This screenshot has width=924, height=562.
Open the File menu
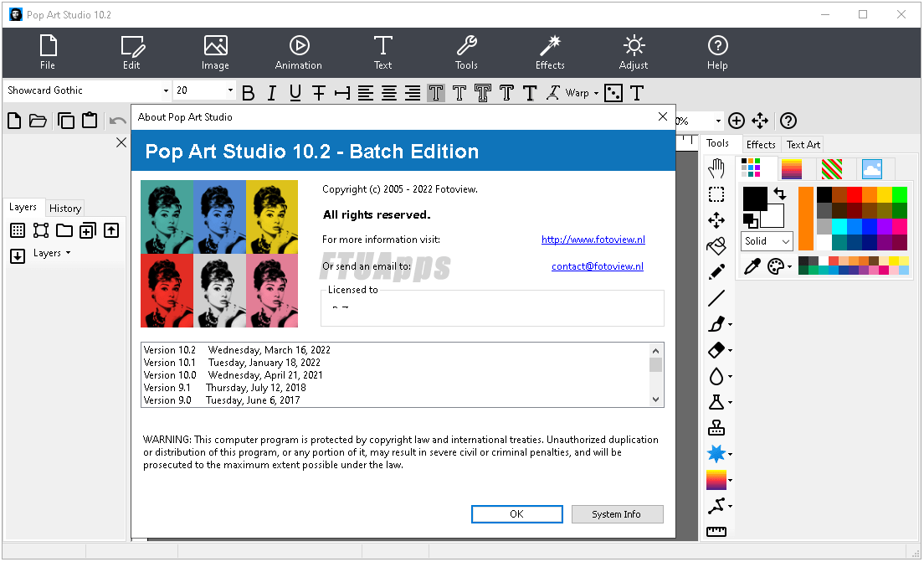[x=48, y=53]
